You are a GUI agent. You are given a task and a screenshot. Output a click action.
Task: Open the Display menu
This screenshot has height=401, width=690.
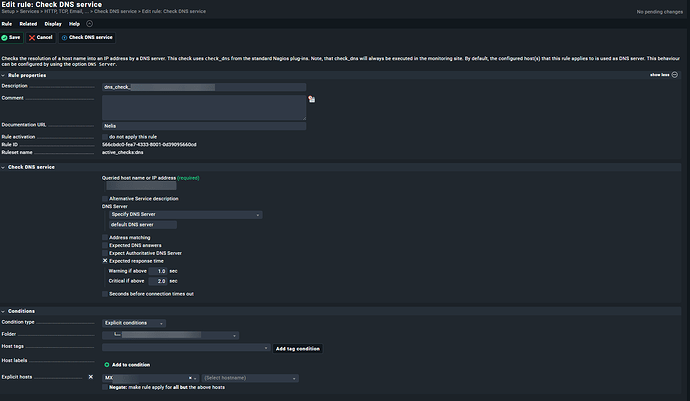(53, 24)
